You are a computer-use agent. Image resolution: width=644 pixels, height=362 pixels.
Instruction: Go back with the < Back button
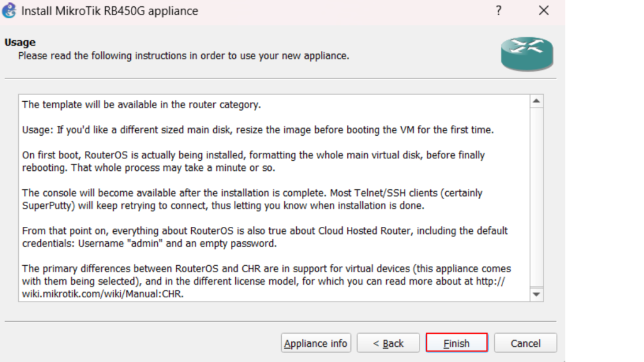pyautogui.click(x=388, y=343)
